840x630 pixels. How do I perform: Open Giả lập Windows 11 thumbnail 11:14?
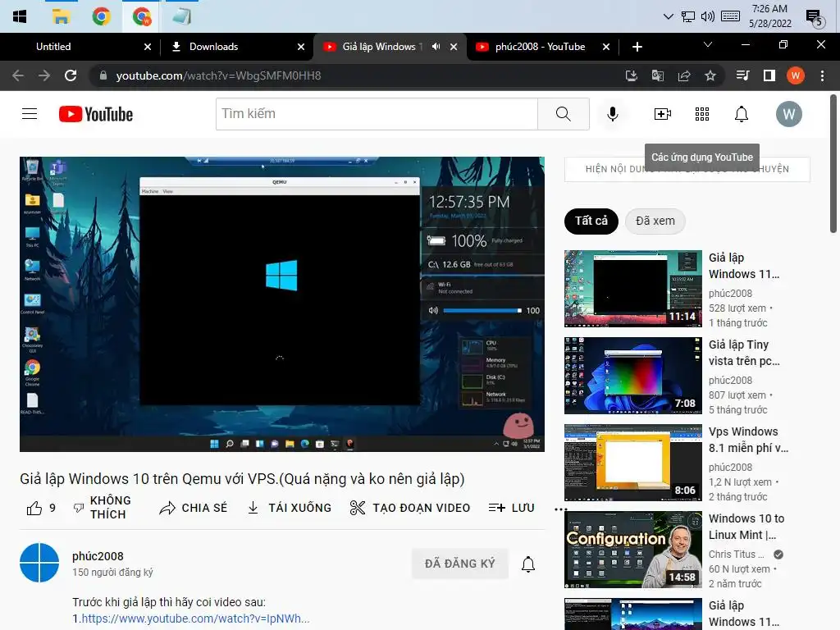[632, 288]
